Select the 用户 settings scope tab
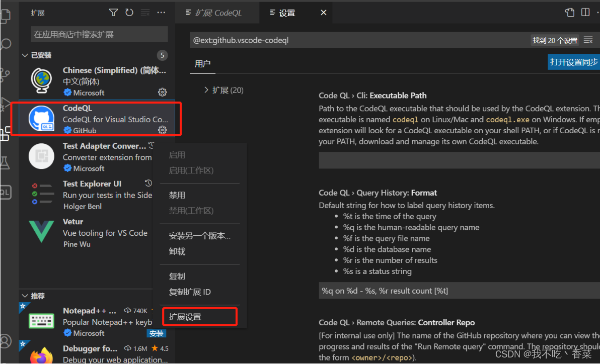Screen dimensions: 600x364 pos(202,63)
